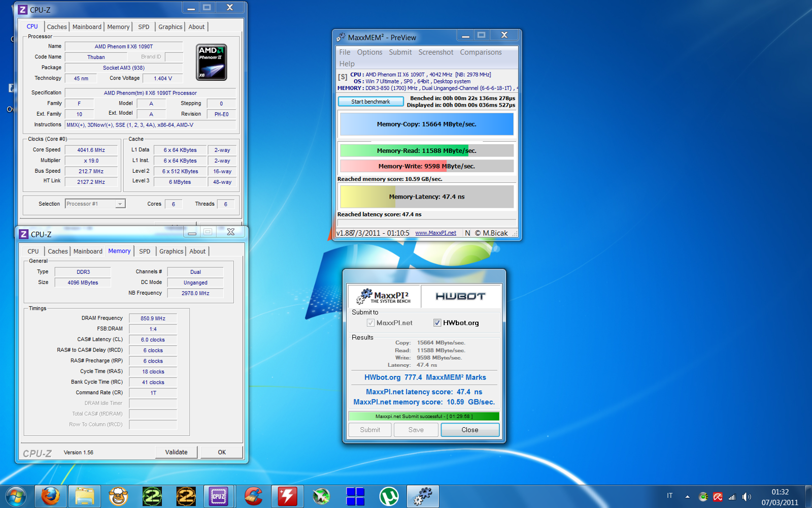Viewport: 812px width, 508px height.
Task: Click the volume speaker tray icon
Action: tap(747, 497)
